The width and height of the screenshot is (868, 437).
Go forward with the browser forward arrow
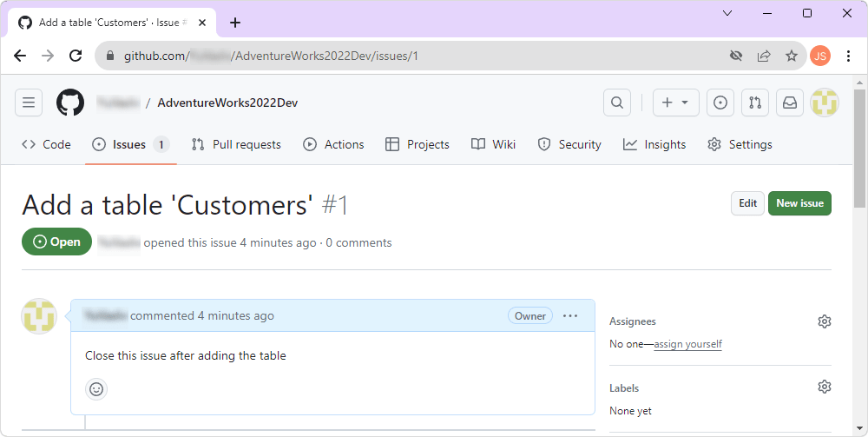(48, 56)
